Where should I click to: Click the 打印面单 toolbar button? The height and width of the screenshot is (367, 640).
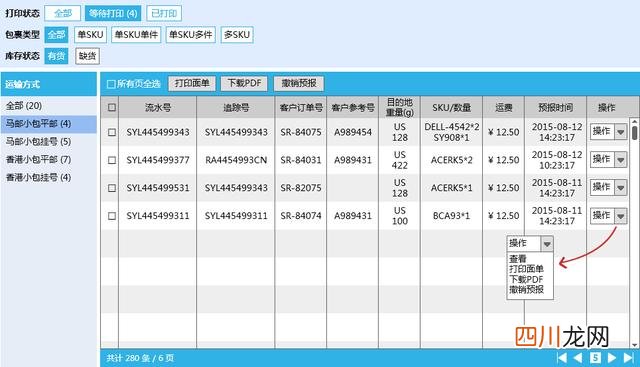(192, 83)
